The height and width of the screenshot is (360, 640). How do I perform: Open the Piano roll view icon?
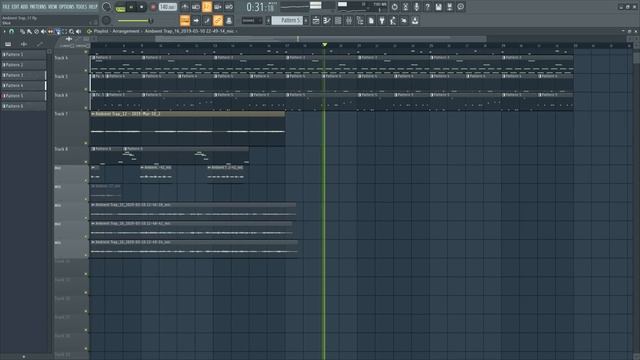(327, 20)
